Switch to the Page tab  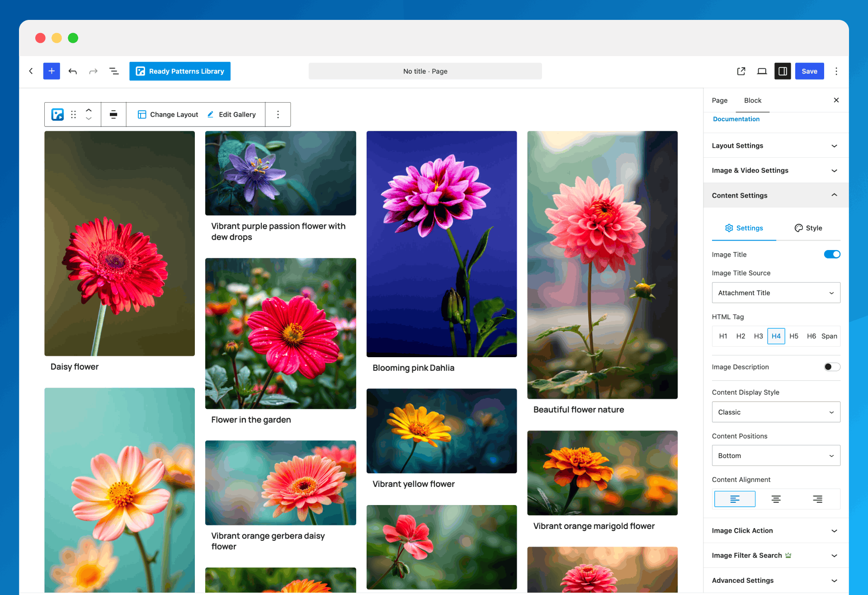coord(719,100)
